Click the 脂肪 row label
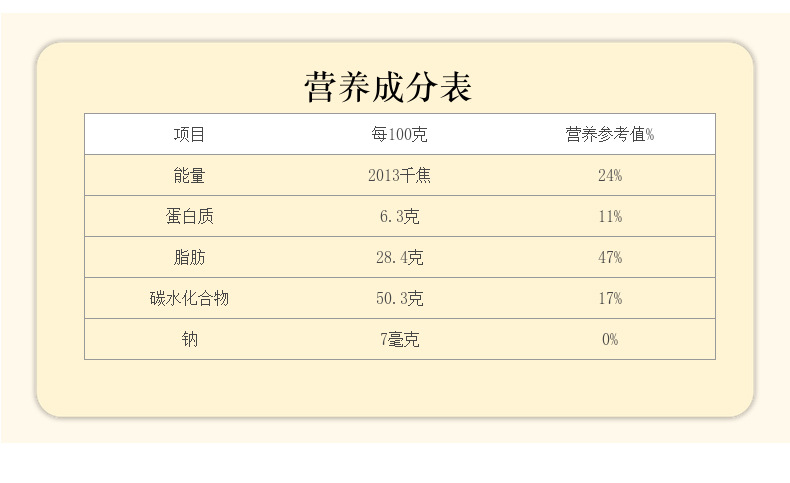The height and width of the screenshot is (483, 790). (189, 258)
